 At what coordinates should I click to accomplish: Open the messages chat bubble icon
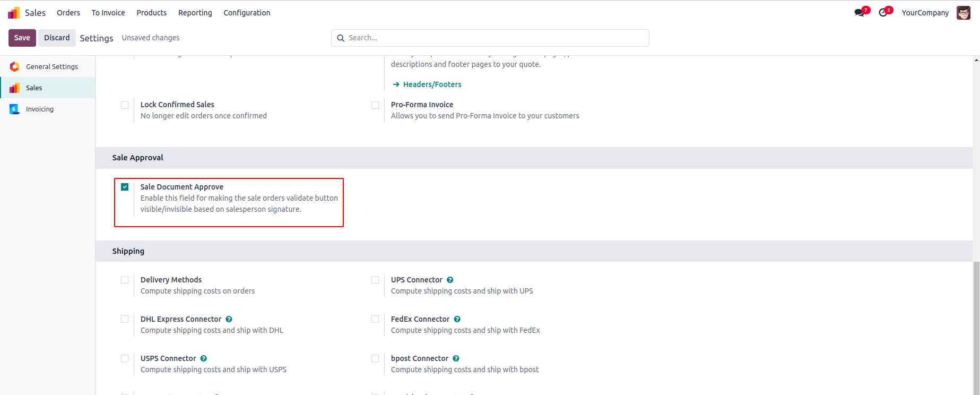[859, 13]
